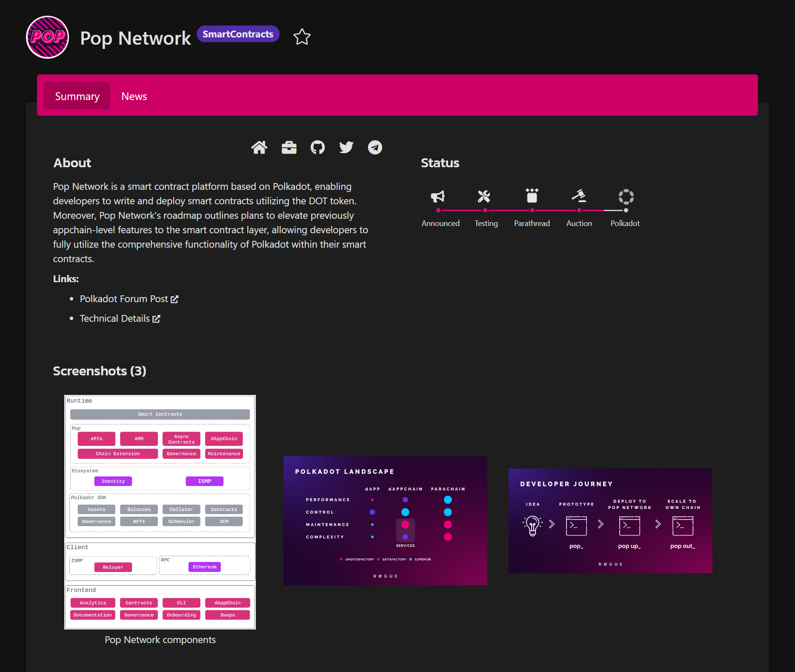The height and width of the screenshot is (672, 795).
Task: Select the Parathread timeline dot
Action: (x=532, y=210)
